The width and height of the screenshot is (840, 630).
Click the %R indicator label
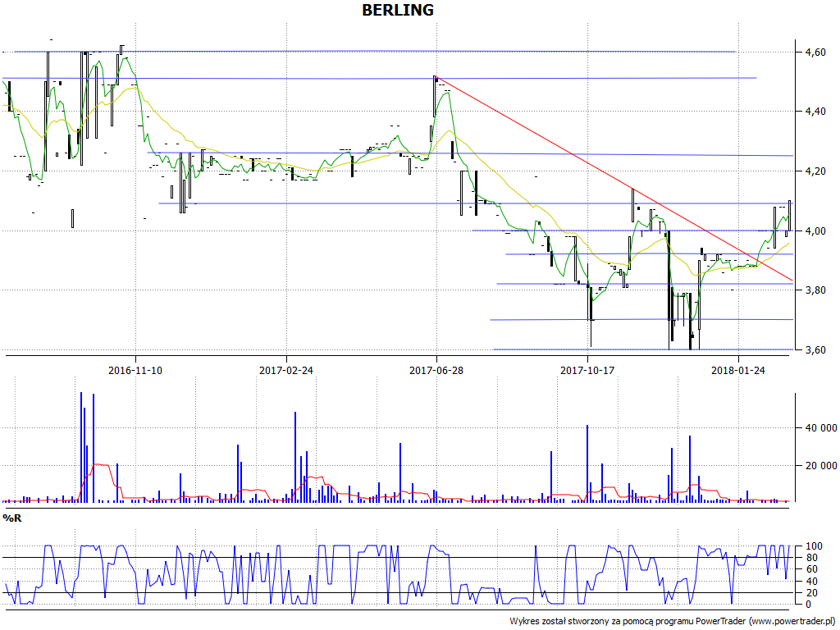pyautogui.click(x=12, y=518)
